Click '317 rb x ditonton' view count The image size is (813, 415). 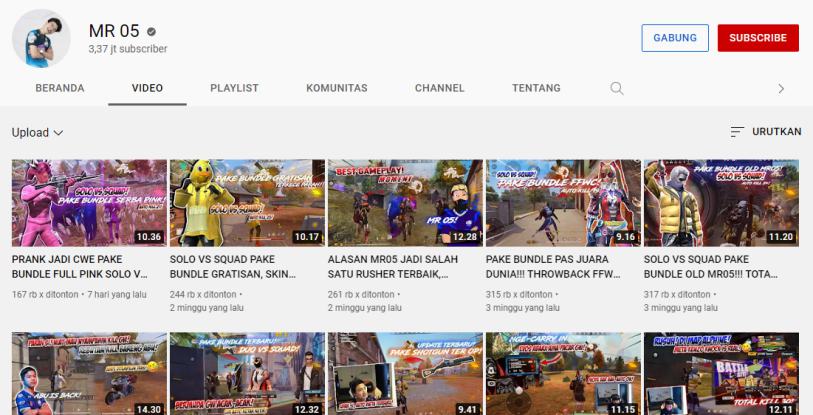[x=677, y=294]
